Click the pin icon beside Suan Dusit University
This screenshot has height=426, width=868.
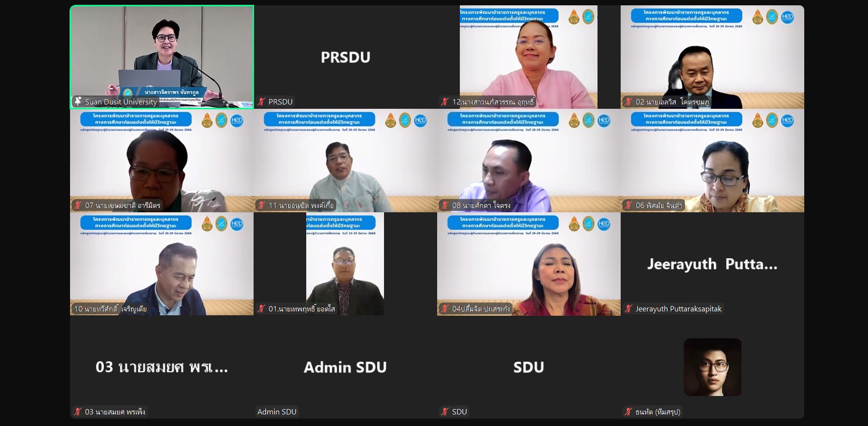point(78,102)
